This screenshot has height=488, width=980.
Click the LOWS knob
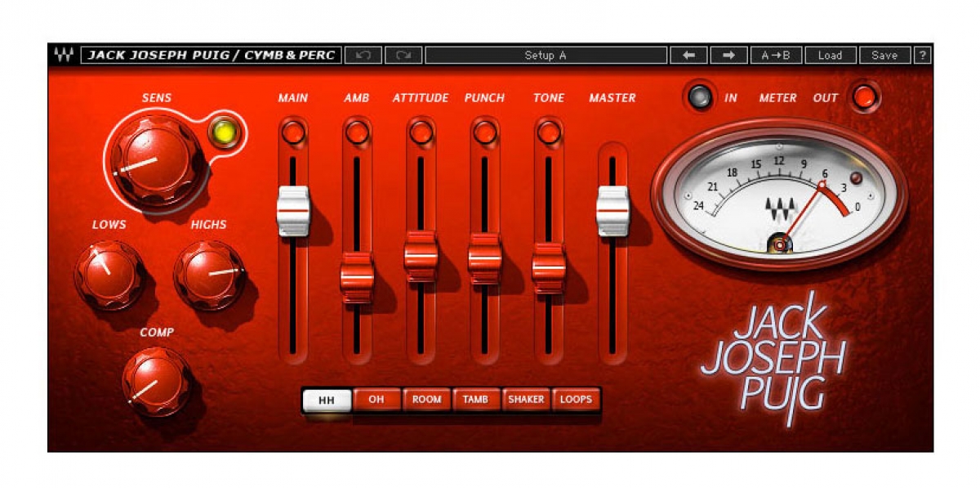pos(109,275)
